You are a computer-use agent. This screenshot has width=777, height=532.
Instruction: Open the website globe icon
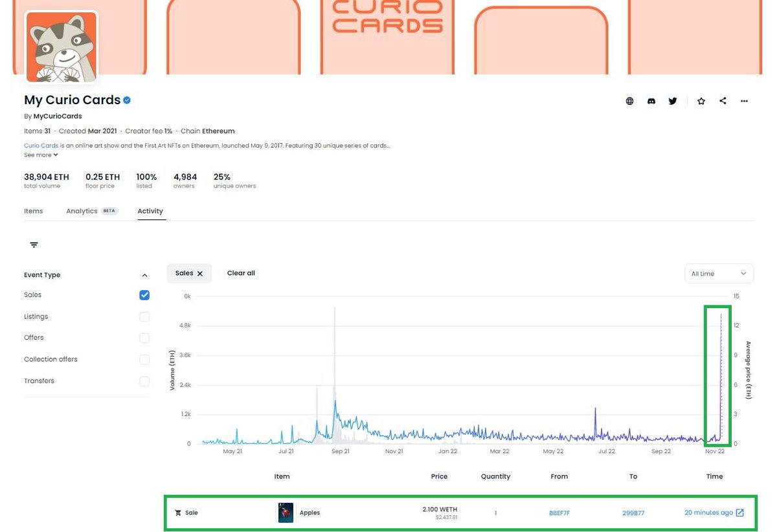629,101
